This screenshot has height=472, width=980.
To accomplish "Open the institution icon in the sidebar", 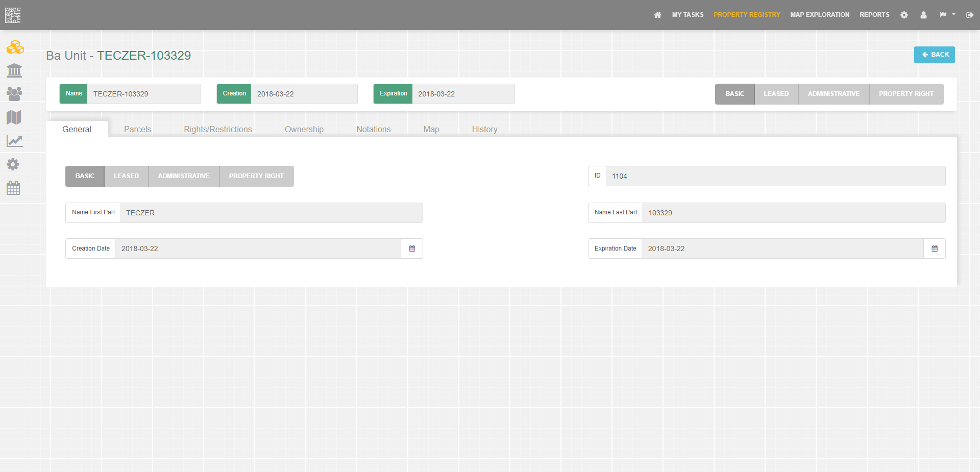I will (x=14, y=70).
